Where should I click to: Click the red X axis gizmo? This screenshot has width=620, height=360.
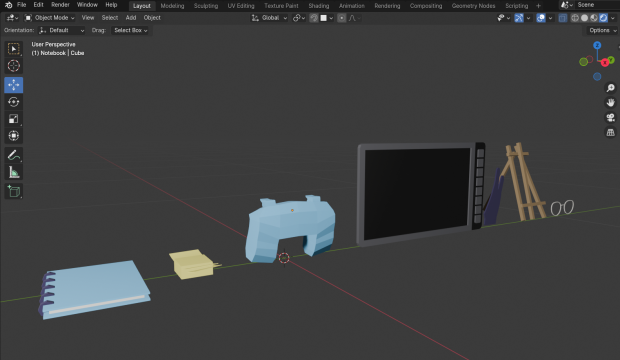(605, 63)
